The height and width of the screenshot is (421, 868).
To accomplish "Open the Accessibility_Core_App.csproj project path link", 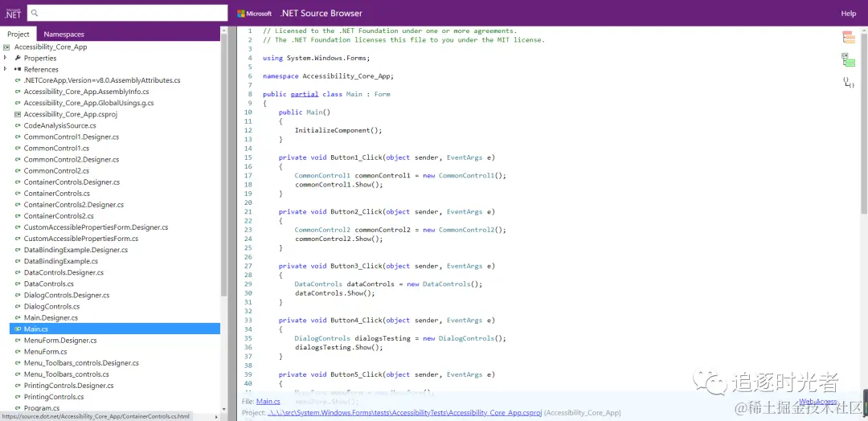I will 405,413.
